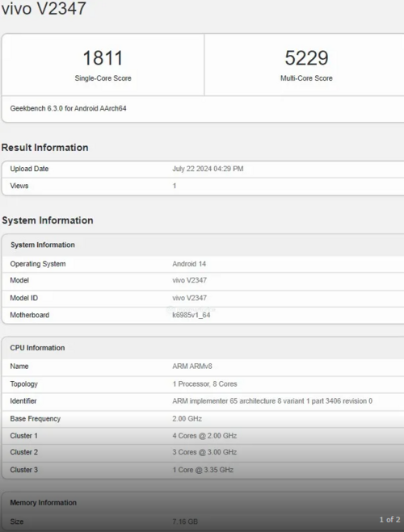Viewport: 404px width, 532px height.
Task: Select the motherboard k6985v1_64 value
Action: (191, 315)
